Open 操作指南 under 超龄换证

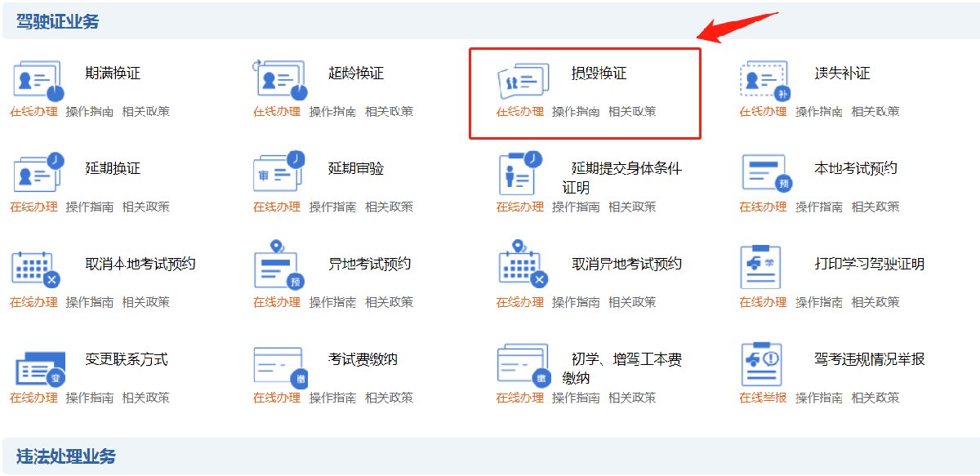332,112
